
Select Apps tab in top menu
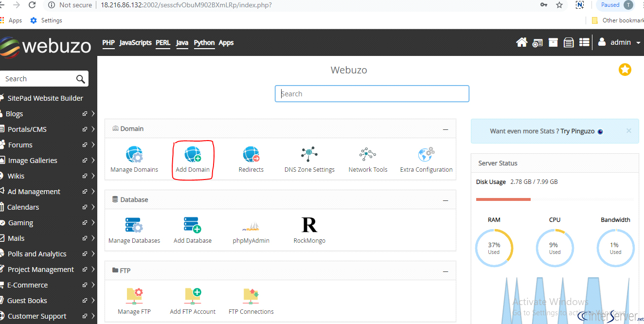pyautogui.click(x=226, y=43)
